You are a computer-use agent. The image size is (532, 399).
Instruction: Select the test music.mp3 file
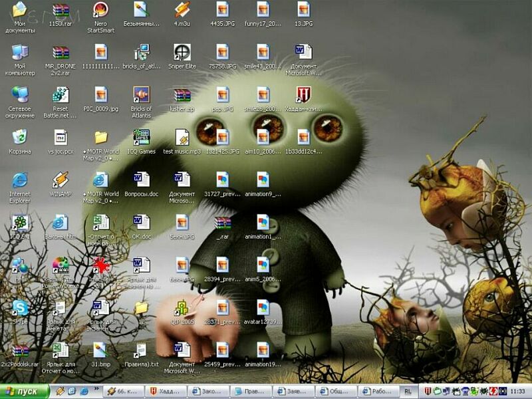pyautogui.click(x=182, y=138)
